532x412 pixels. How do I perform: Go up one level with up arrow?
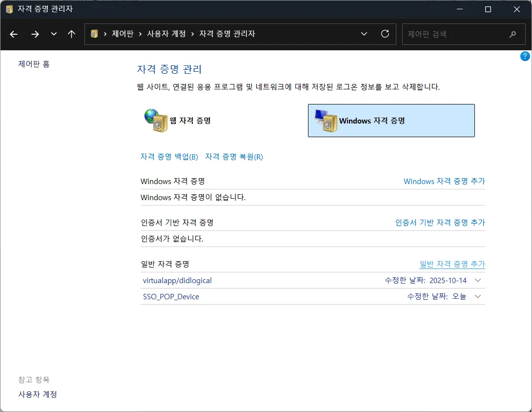coord(71,34)
